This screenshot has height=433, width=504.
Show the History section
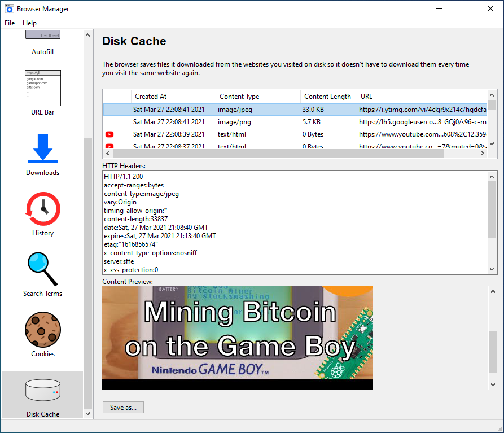point(43,215)
